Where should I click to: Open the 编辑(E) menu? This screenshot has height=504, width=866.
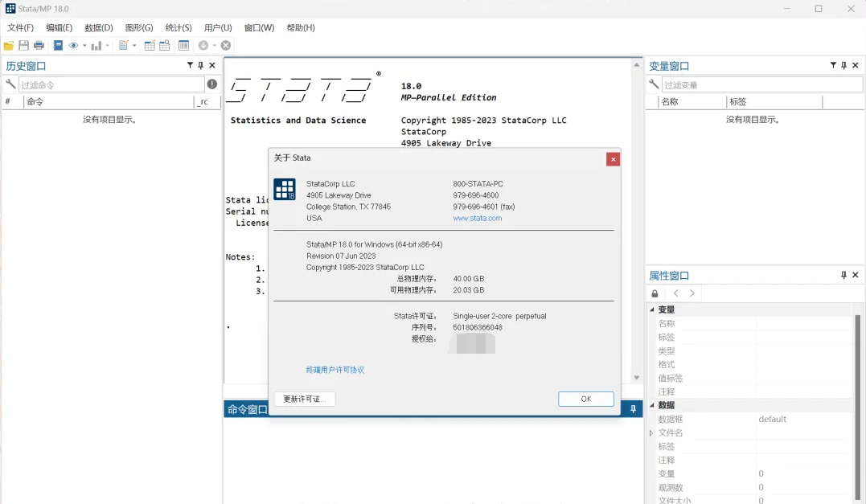tap(59, 27)
